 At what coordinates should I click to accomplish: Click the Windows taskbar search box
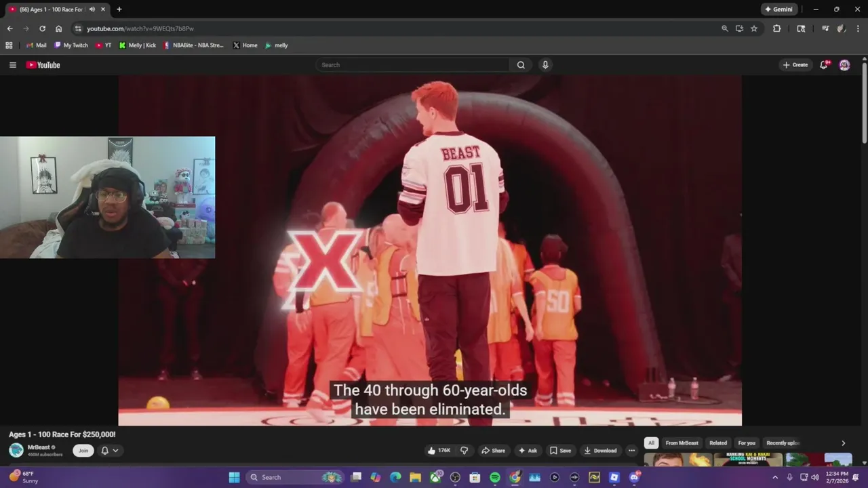pos(295,477)
